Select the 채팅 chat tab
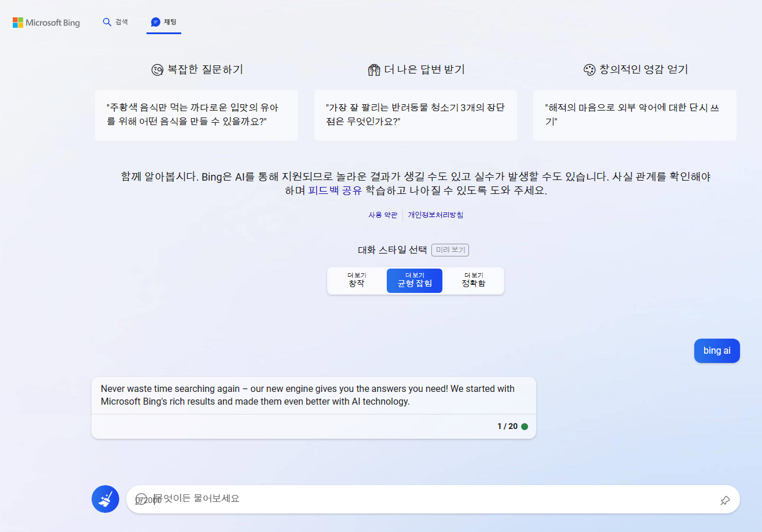 [164, 22]
